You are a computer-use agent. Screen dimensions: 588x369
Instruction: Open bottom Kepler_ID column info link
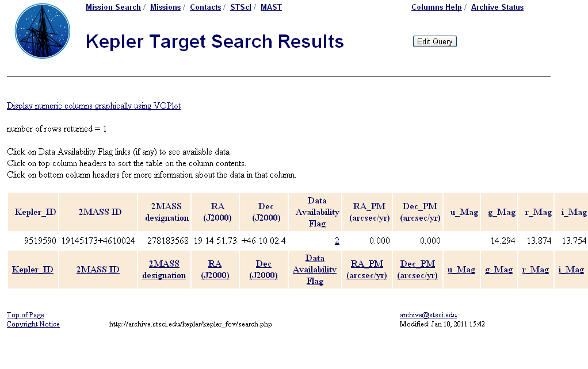pos(33,270)
